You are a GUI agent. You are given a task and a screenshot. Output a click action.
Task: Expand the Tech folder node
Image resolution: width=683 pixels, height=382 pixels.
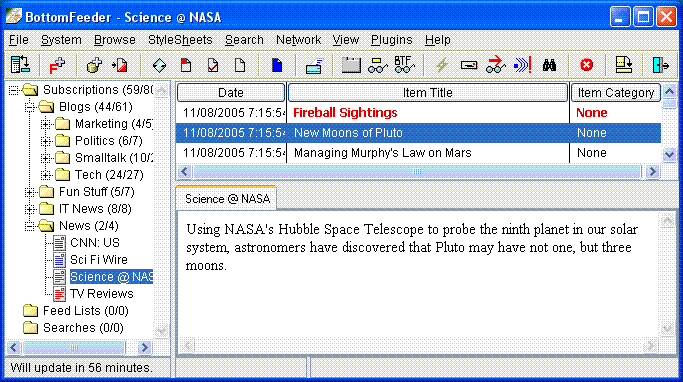click(x=46, y=175)
